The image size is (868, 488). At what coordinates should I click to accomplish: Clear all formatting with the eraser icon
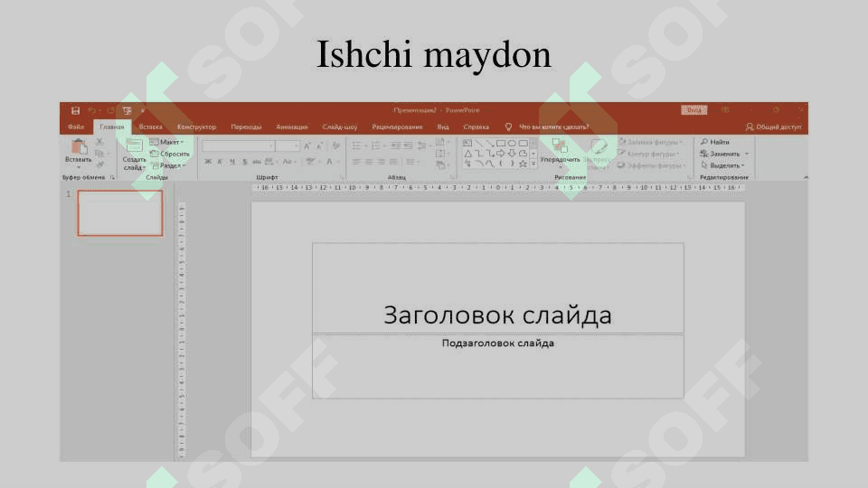pos(335,145)
